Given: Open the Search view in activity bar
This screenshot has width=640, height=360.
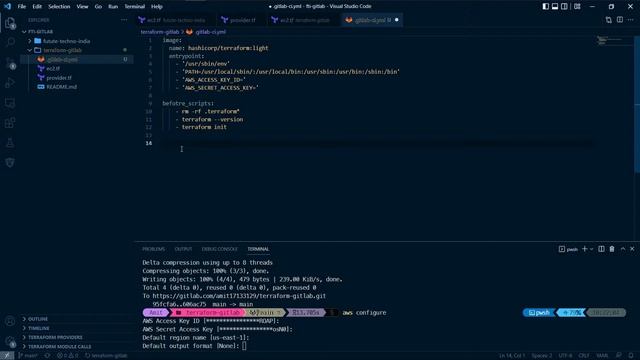Looking at the screenshot, I should pyautogui.click(x=10, y=42).
